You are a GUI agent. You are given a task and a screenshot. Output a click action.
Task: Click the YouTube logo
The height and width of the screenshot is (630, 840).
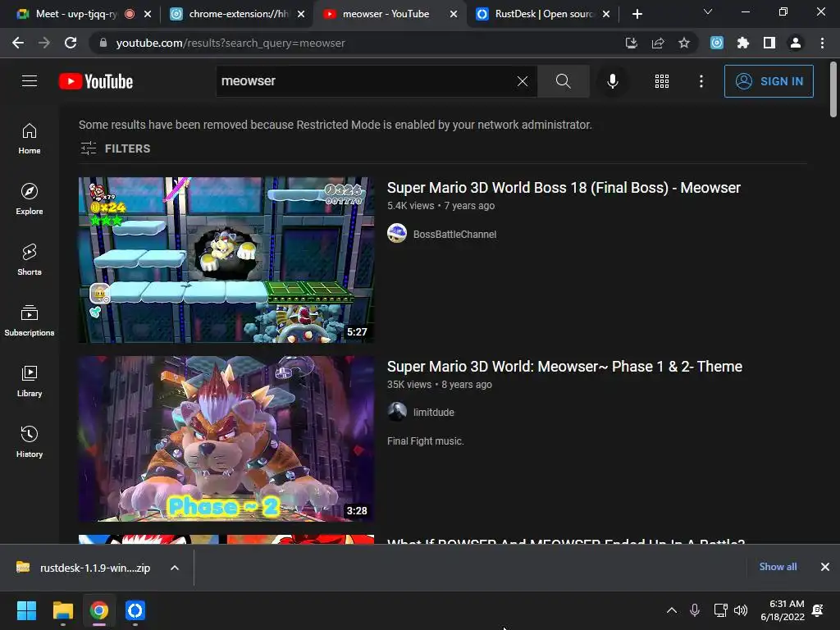point(96,81)
